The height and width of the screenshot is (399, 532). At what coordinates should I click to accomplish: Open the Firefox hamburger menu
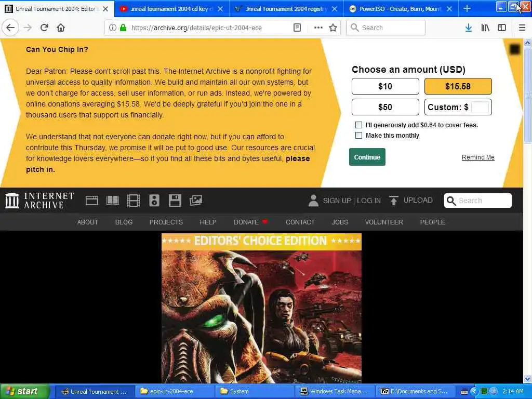pos(522,28)
